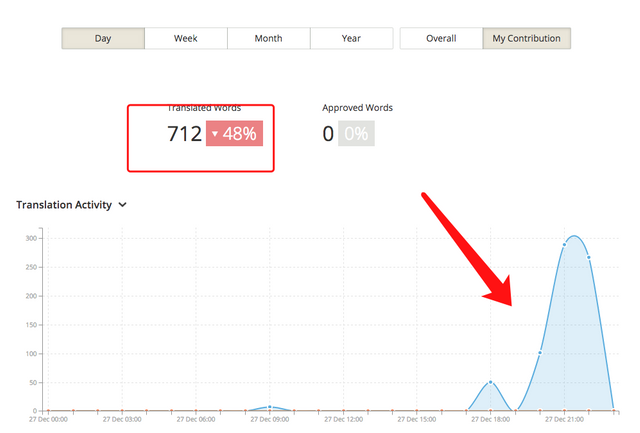Select the My Contribution toggle

(527, 38)
